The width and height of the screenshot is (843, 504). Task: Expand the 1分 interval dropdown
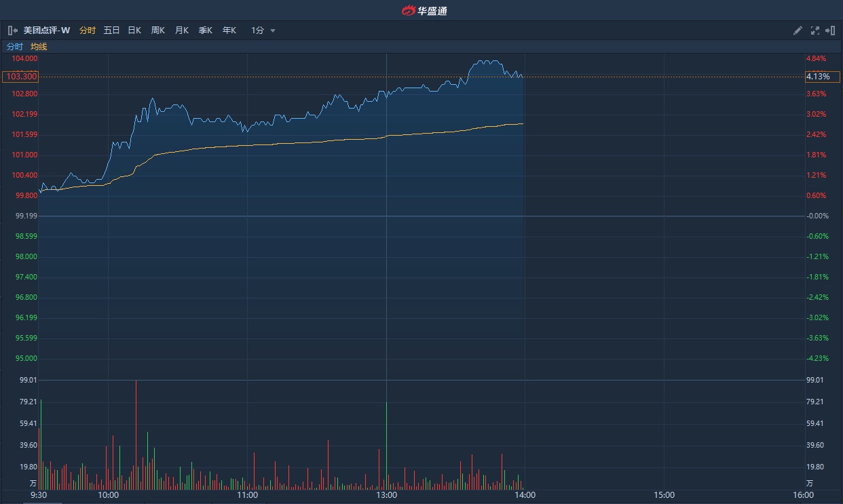tap(263, 31)
